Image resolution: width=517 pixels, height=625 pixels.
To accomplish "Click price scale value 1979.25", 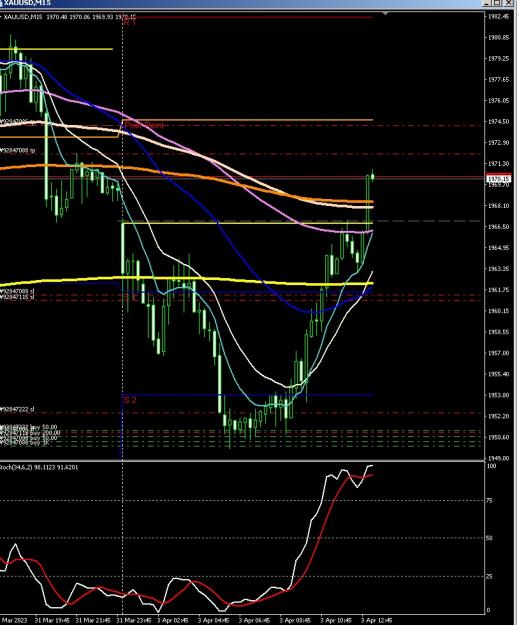I will click(x=498, y=59).
